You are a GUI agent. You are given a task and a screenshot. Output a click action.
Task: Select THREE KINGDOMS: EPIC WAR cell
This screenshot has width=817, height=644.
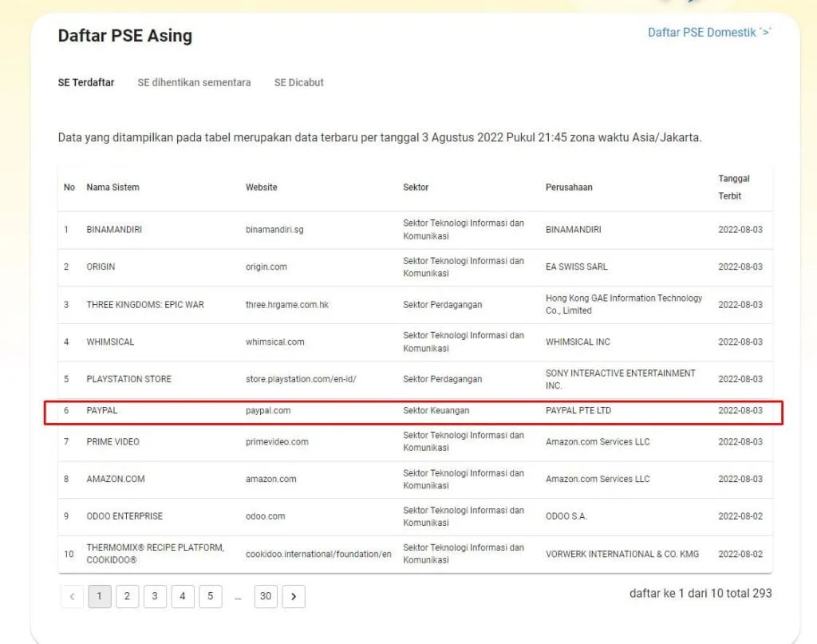[145, 304]
